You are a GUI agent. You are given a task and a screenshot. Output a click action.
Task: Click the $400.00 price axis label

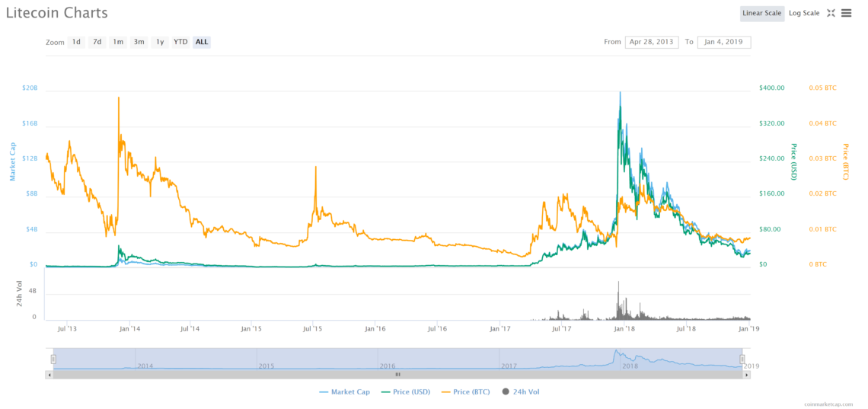tap(771, 88)
